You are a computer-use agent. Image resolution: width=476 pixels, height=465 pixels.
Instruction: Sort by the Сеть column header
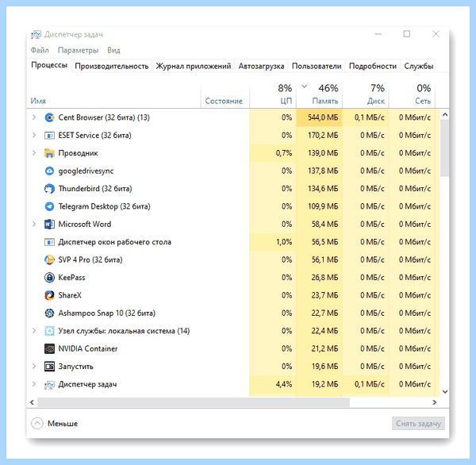pyautogui.click(x=412, y=94)
